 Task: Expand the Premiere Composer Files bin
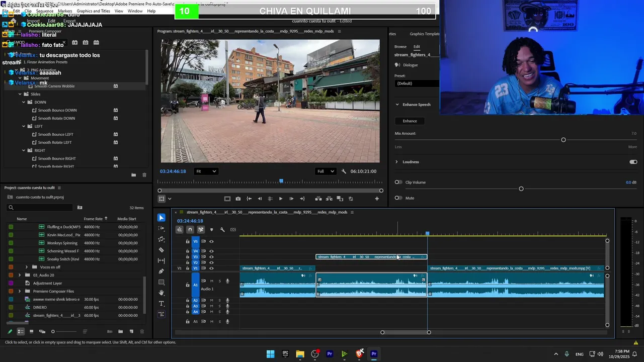20,291
